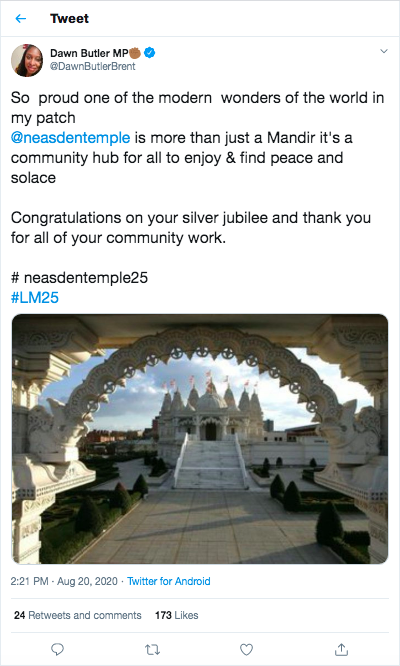Click the Tweet header title

(69, 18)
